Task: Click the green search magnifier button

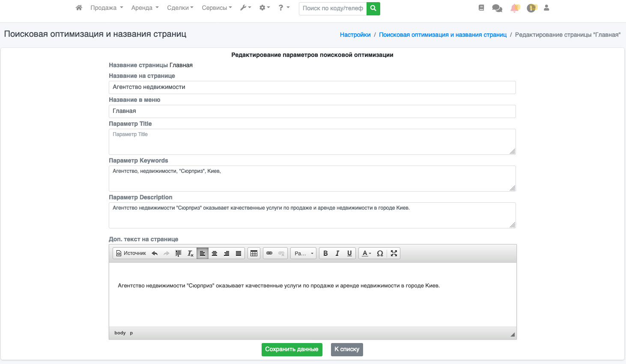Action: pyautogui.click(x=373, y=8)
